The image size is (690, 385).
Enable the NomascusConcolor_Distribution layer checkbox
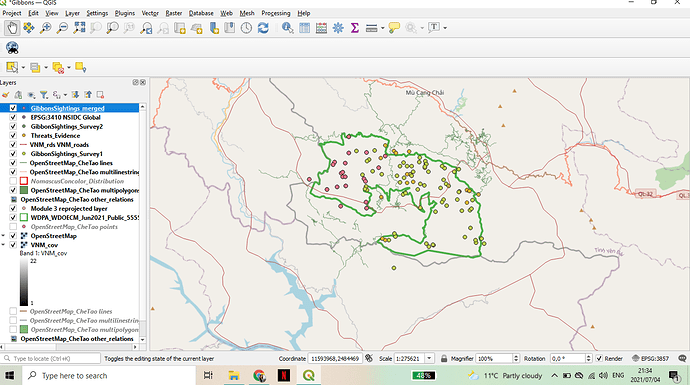click(13, 181)
